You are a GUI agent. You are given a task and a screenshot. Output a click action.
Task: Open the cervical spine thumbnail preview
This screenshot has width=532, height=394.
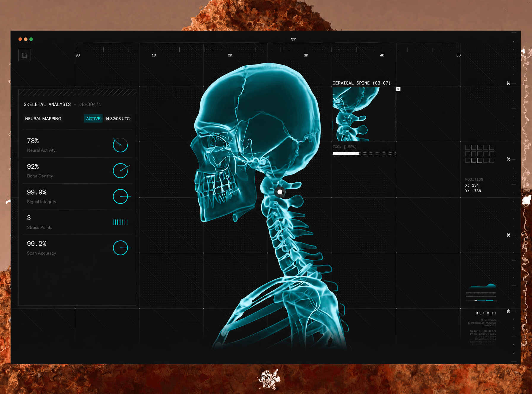(x=364, y=114)
